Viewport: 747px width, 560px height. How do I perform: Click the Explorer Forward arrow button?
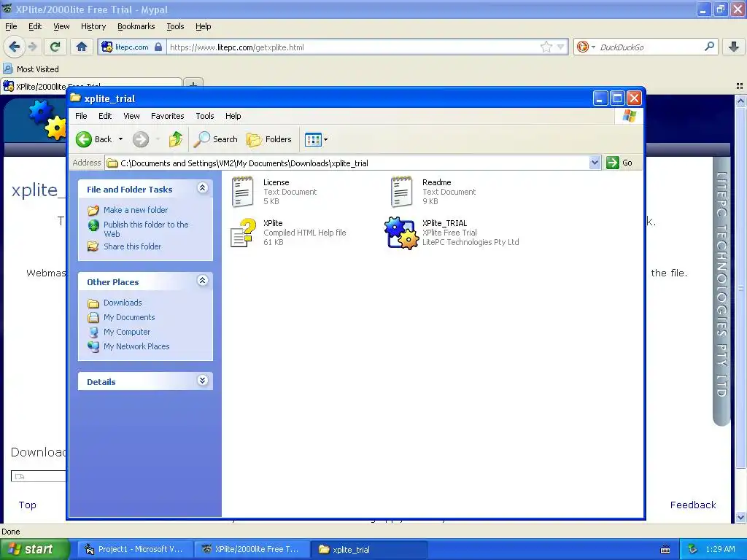pos(141,139)
